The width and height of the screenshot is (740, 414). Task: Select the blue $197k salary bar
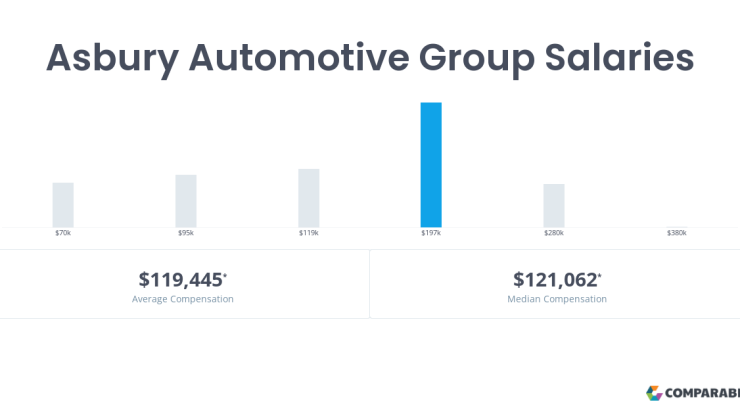pyautogui.click(x=431, y=165)
